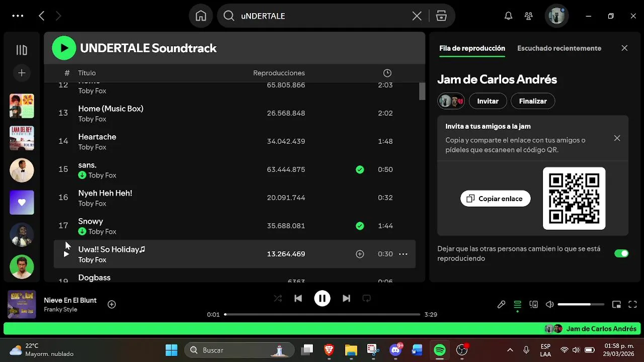Sort by the Reproducciones column header
644x362 pixels.
[x=279, y=73]
